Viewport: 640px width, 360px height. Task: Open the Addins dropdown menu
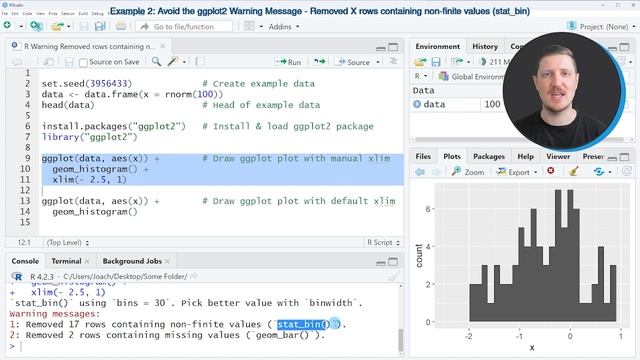(284, 27)
